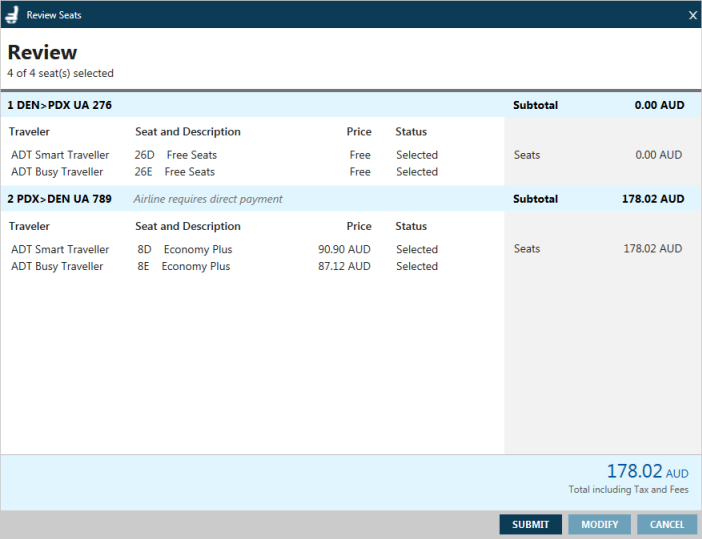Select the DEN>PDX UA 276 segment header
The image size is (702, 539).
60,105
